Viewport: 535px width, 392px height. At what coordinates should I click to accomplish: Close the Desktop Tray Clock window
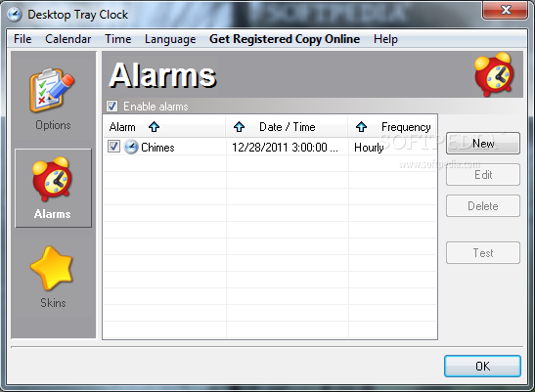[x=506, y=10]
